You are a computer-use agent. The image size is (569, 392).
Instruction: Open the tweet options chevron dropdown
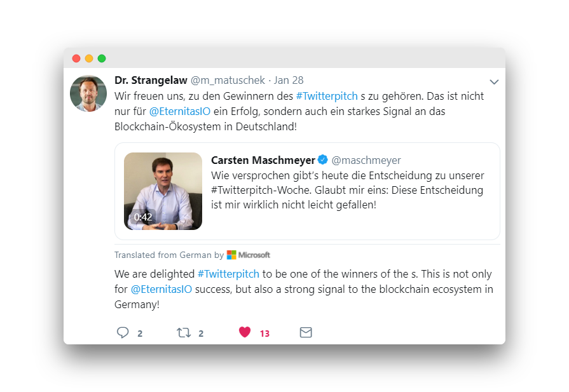click(x=494, y=82)
